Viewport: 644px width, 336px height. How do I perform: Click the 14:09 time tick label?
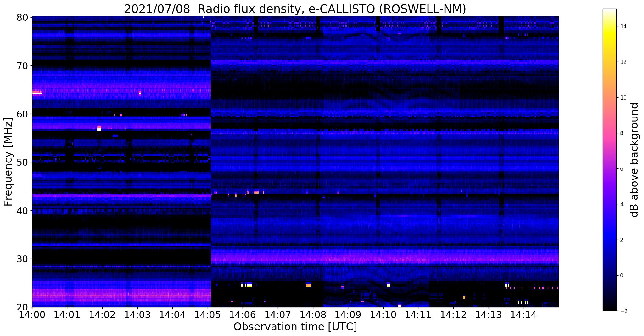(348, 314)
